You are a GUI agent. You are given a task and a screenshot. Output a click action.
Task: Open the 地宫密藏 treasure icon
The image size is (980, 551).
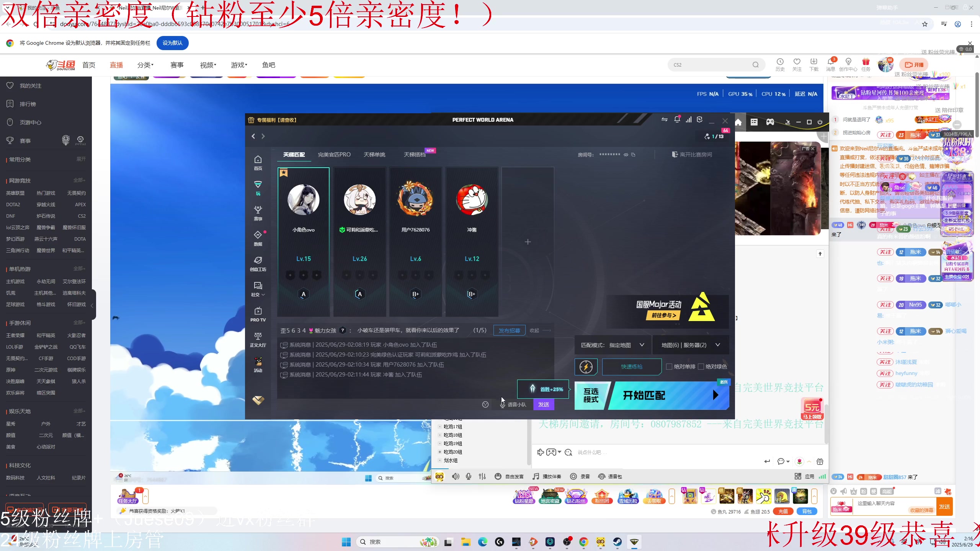click(550, 496)
